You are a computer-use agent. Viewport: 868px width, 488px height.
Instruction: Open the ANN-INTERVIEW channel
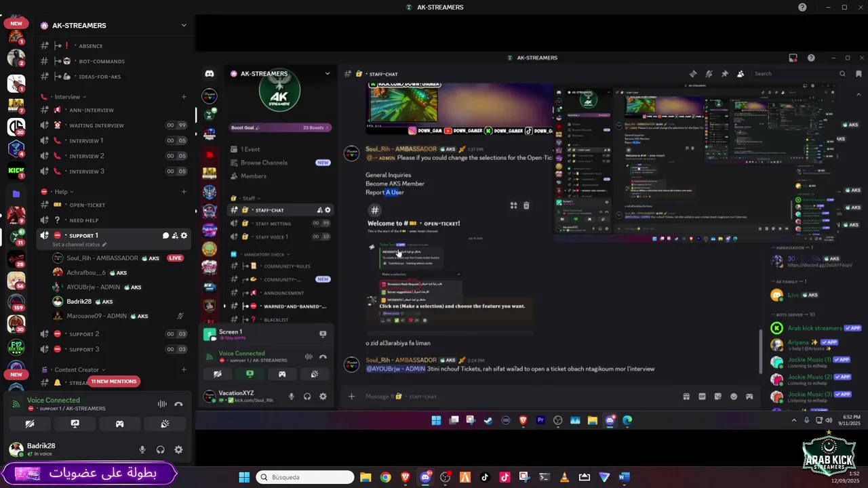point(113,110)
